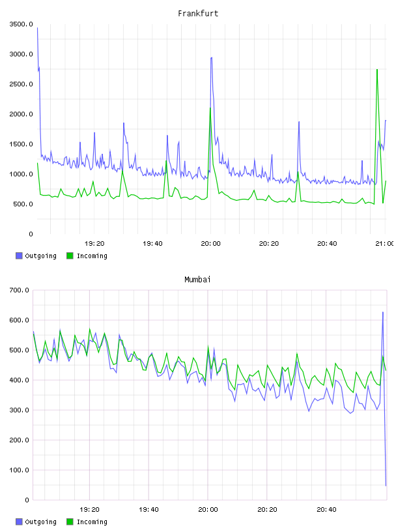Viewport: 396px width, 532px height.
Task: Click the 500.0 y-axis label in Frankfurt chart
Action: pos(23,204)
